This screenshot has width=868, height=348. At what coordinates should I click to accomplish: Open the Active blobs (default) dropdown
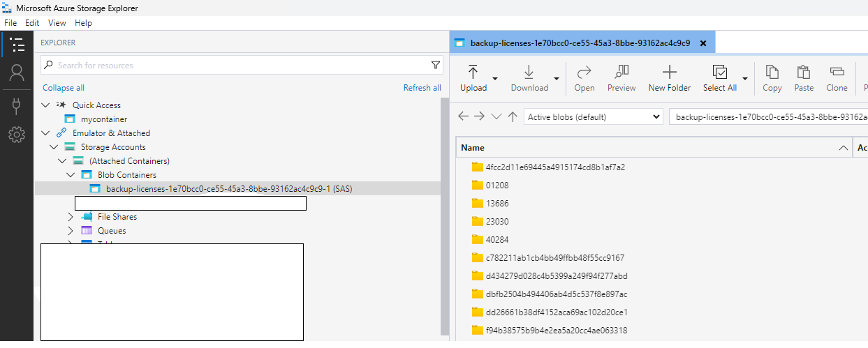(x=594, y=116)
